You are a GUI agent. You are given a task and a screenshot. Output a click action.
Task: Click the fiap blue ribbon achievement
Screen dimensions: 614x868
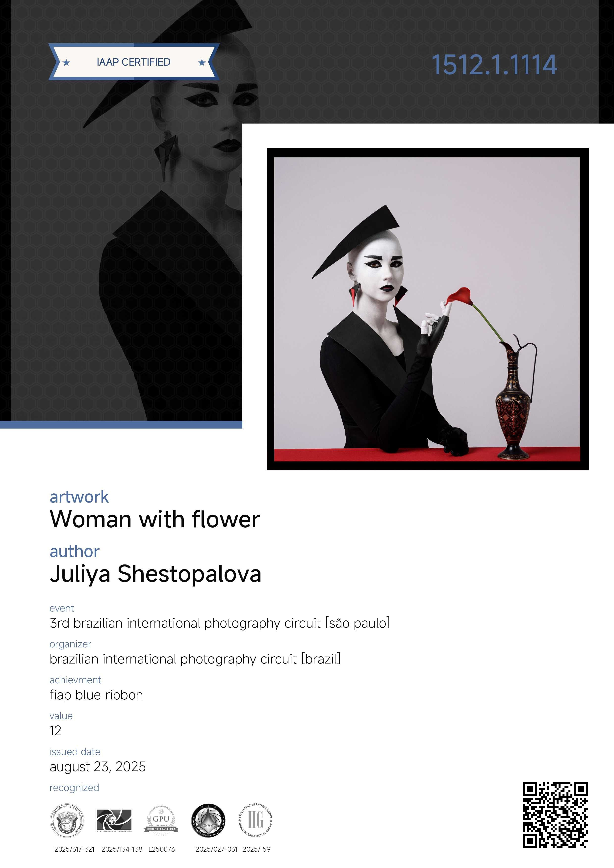point(96,695)
